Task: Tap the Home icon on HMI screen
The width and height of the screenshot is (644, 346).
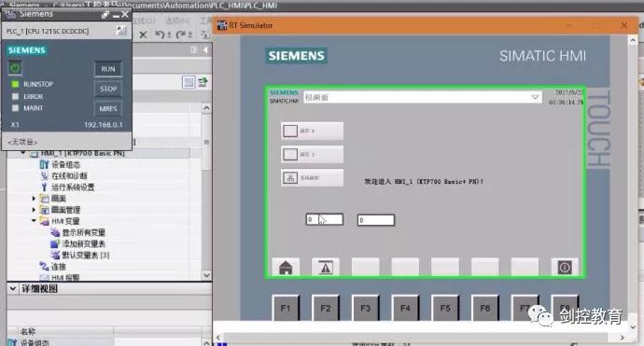Action: (286, 268)
